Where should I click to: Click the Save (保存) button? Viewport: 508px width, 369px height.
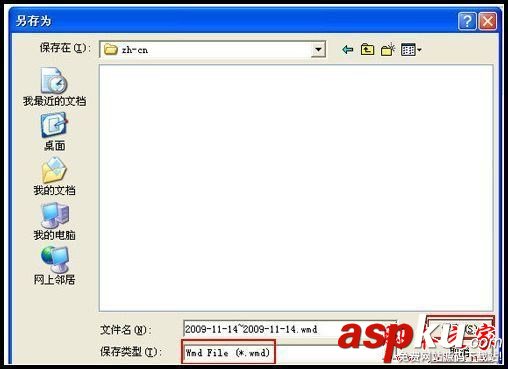[460, 329]
